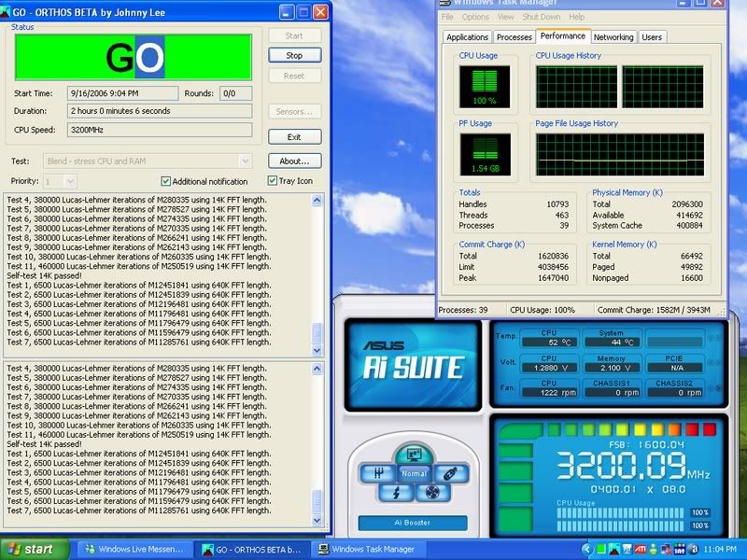Click the upper log pane's scroll-up arrow
Image resolution: width=747 pixels, height=560 pixels.
tap(317, 201)
